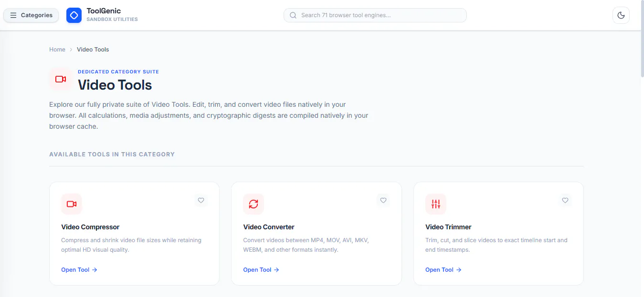The width and height of the screenshot is (644, 297).
Task: Click the Video Compressor camera icon
Action: click(x=72, y=204)
